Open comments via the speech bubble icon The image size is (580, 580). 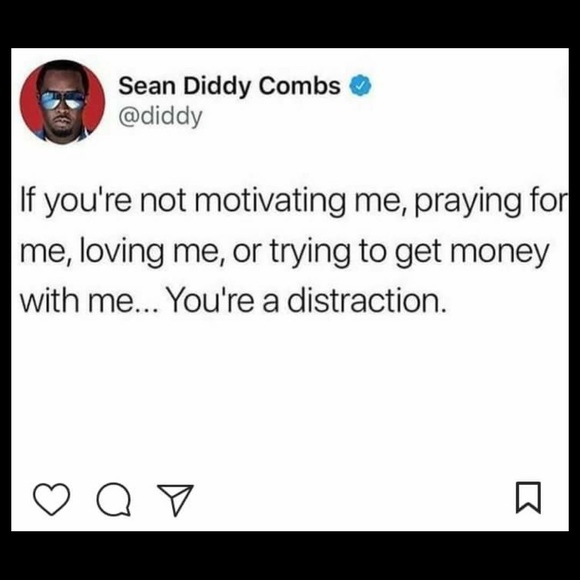click(114, 499)
